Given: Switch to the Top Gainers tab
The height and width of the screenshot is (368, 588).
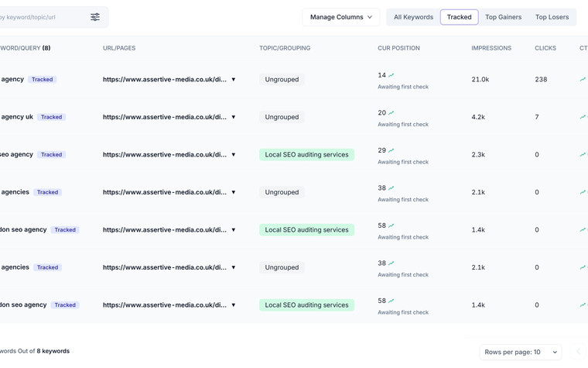Looking at the screenshot, I should 503,17.
